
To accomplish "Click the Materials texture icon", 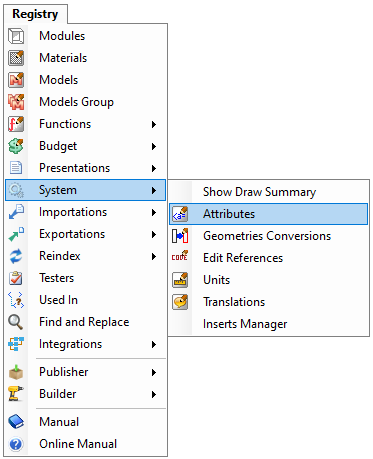I will coord(16,58).
